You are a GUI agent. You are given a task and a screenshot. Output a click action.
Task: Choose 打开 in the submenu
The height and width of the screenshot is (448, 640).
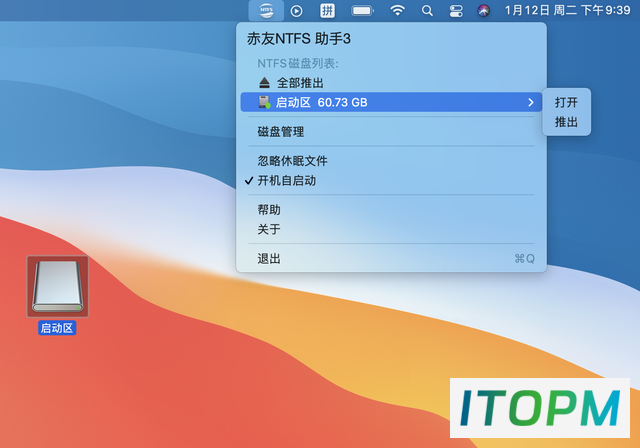pyautogui.click(x=566, y=102)
